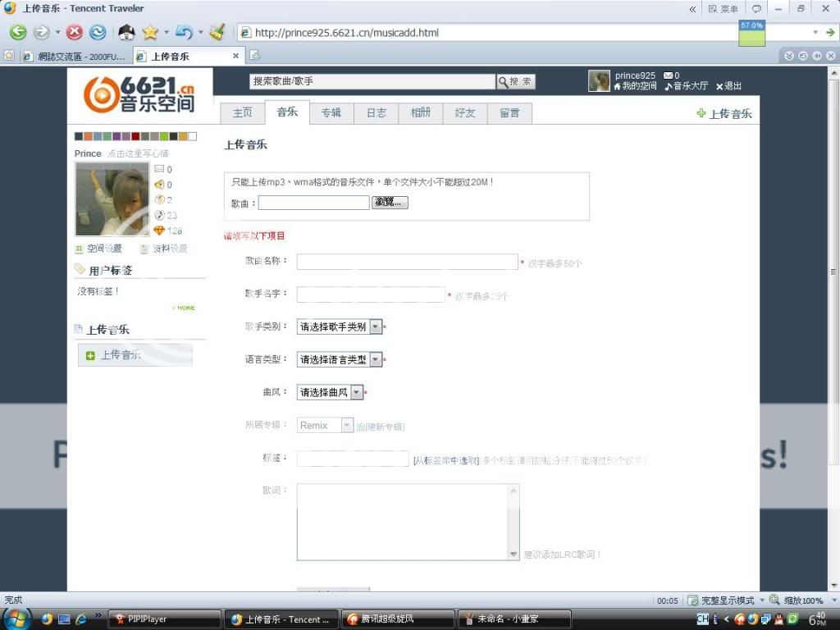Click the browser Back arrow button
This screenshot has width=840, height=630.
point(18,33)
